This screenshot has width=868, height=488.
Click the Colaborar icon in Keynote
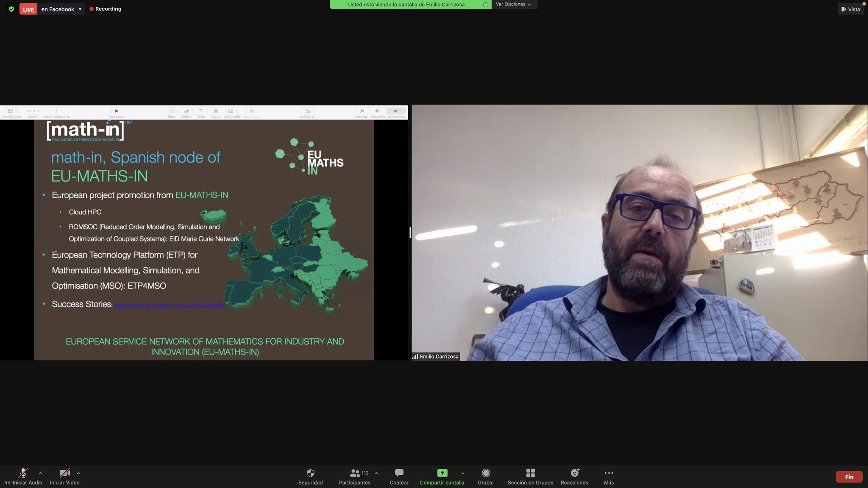(x=308, y=111)
